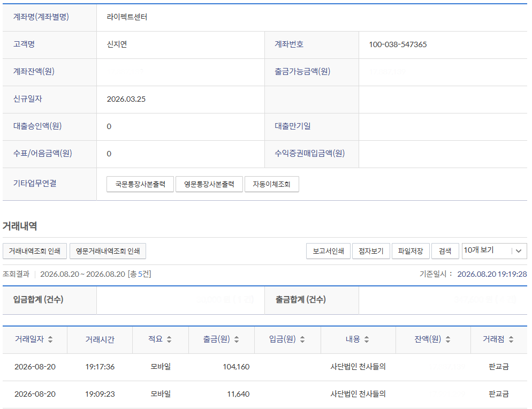The width and height of the screenshot is (532, 409).
Task: Select account number 100-038-547365
Action: [398, 44]
